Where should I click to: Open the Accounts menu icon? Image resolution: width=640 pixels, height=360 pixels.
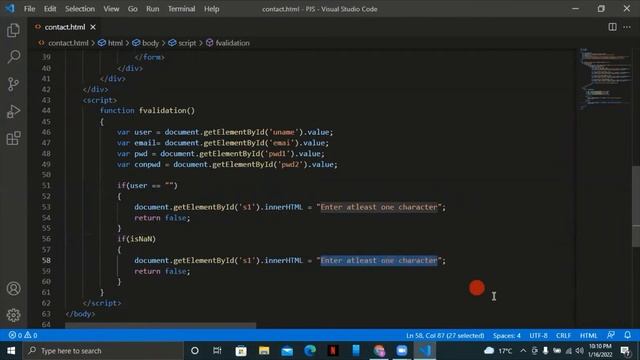click(13, 289)
